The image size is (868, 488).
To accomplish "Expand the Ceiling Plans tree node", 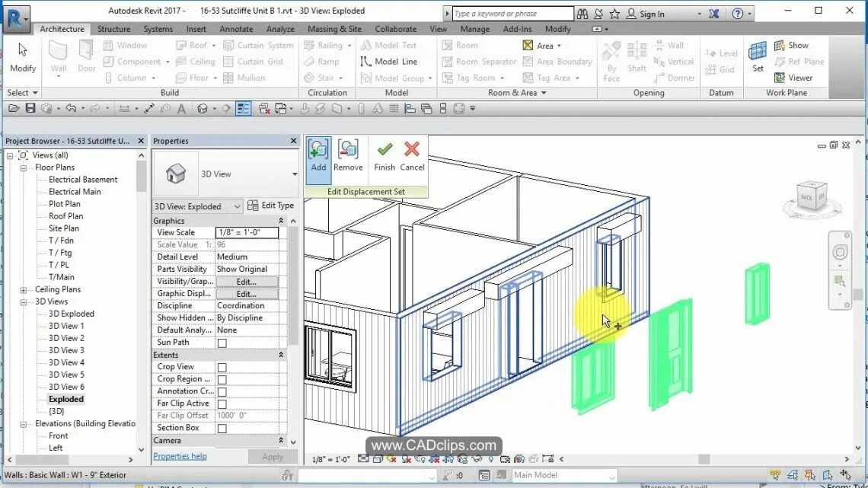I will [24, 290].
